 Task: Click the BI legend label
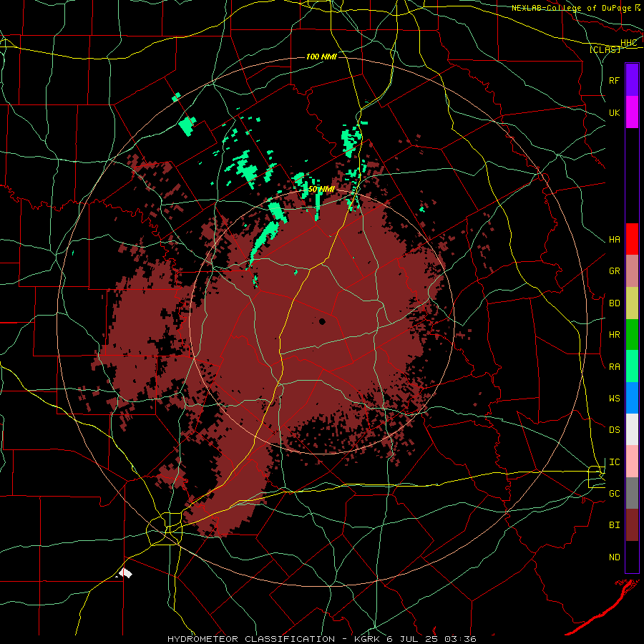tap(614, 525)
